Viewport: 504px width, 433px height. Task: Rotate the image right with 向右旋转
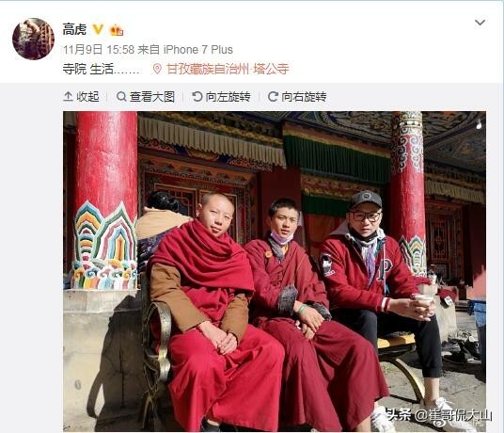pos(297,97)
